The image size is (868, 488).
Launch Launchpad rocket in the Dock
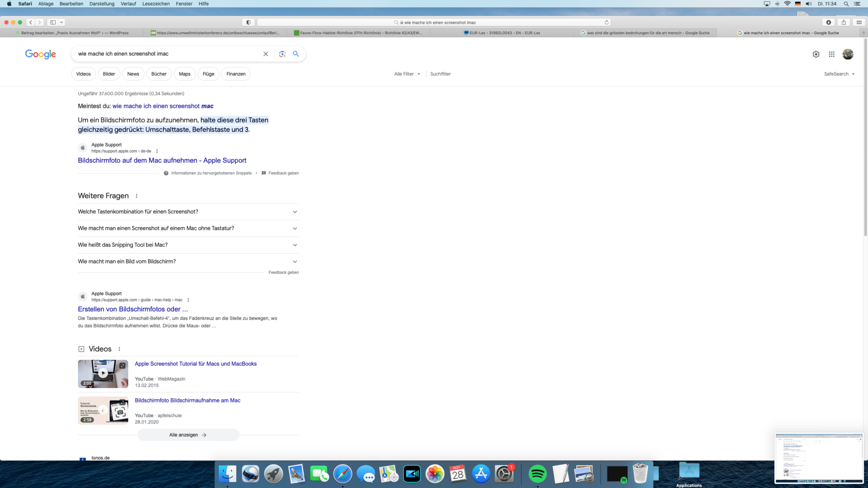[273, 474]
